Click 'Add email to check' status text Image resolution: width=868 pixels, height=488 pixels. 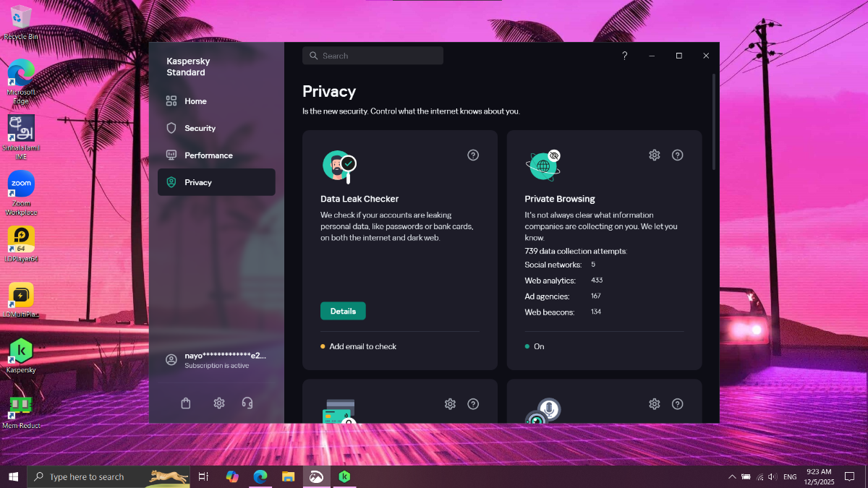(x=362, y=346)
